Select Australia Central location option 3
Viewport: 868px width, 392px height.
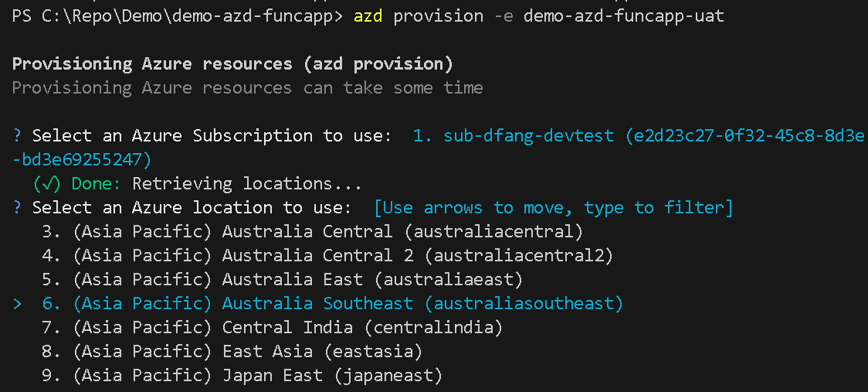313,231
